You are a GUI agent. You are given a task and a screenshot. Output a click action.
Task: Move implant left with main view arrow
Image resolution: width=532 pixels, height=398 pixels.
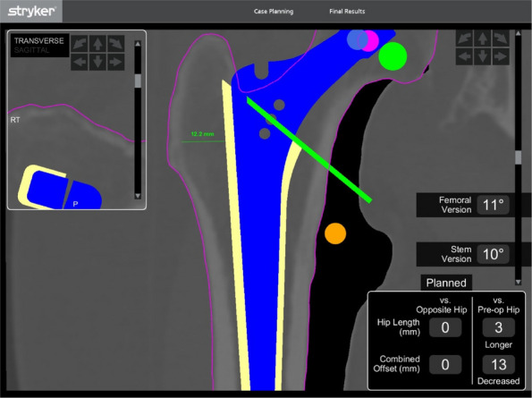coord(464,56)
